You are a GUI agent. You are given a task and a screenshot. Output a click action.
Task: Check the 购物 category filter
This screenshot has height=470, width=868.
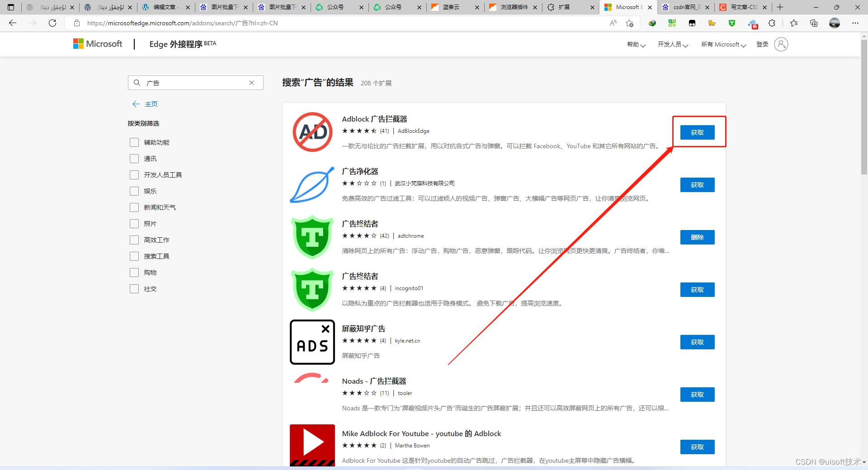(x=134, y=273)
